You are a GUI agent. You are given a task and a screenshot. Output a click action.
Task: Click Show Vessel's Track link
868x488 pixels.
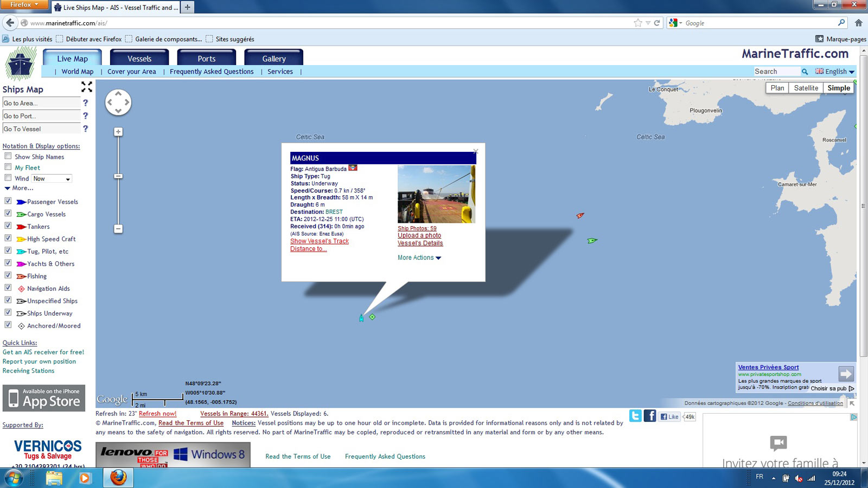(320, 241)
